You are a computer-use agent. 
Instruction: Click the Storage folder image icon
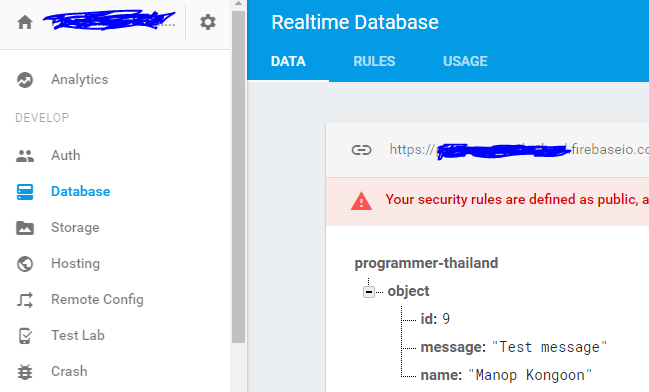pos(25,228)
